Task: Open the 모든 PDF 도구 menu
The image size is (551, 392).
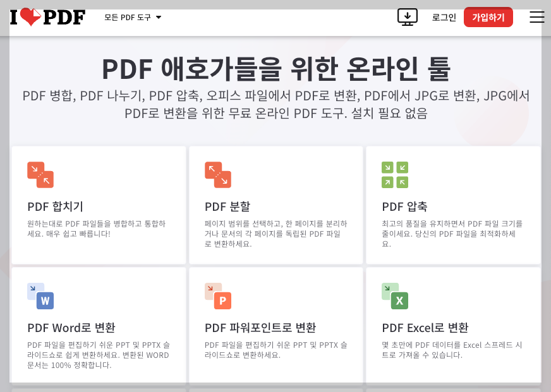Action: click(128, 18)
